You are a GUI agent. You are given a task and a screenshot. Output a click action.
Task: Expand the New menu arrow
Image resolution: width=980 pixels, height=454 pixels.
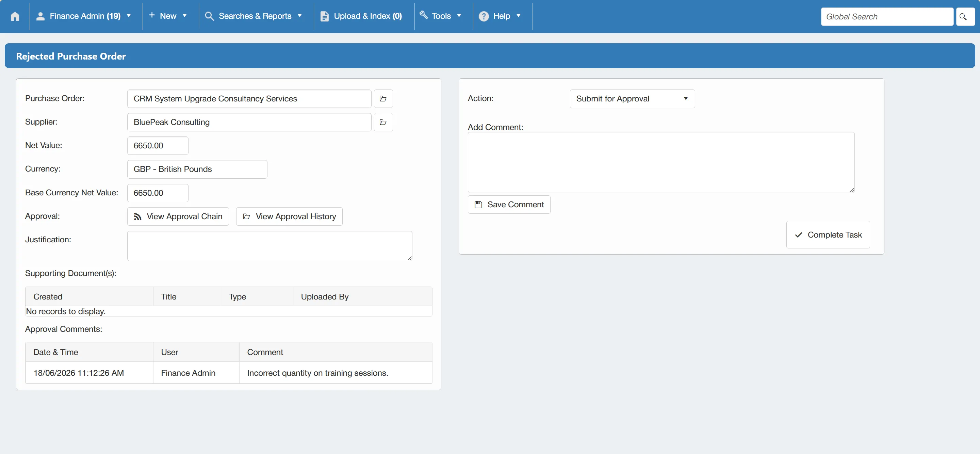tap(184, 16)
